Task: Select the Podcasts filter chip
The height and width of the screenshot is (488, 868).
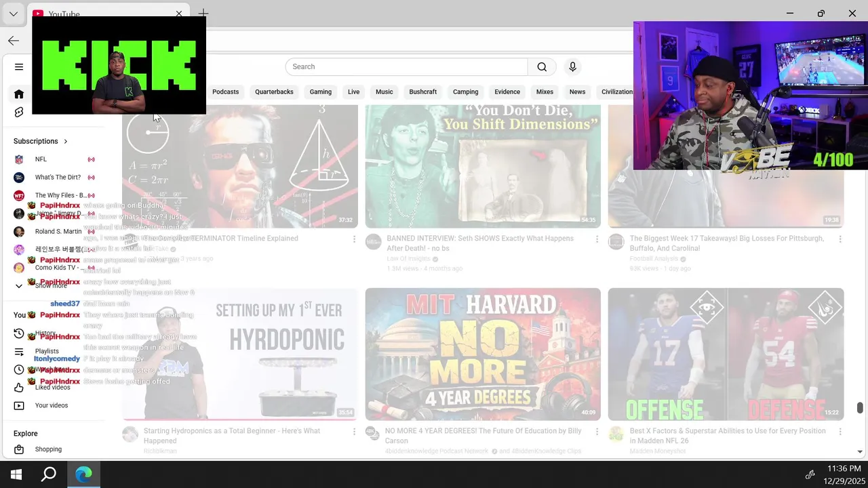Action: point(225,91)
